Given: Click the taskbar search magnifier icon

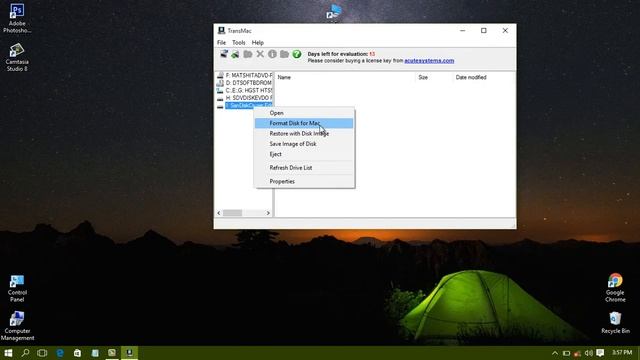Looking at the screenshot, I should (25, 353).
